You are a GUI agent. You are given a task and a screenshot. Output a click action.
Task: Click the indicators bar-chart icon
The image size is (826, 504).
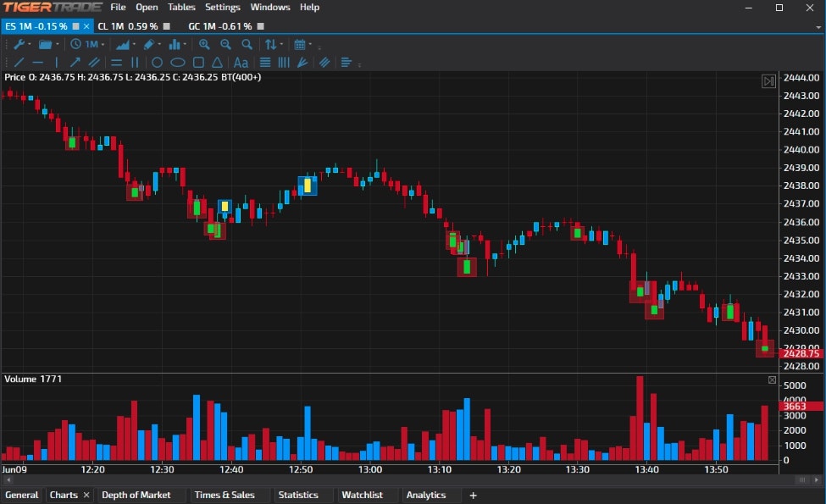click(175, 44)
